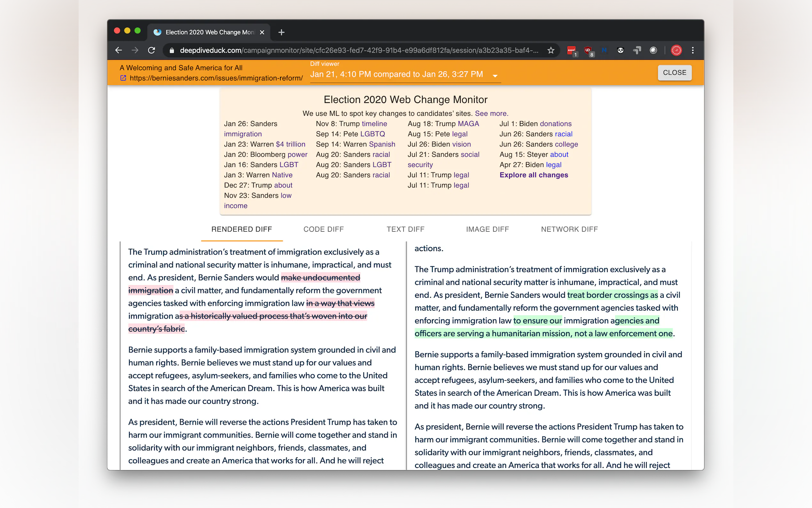Switch to the CODE DIFF tab

tap(323, 229)
